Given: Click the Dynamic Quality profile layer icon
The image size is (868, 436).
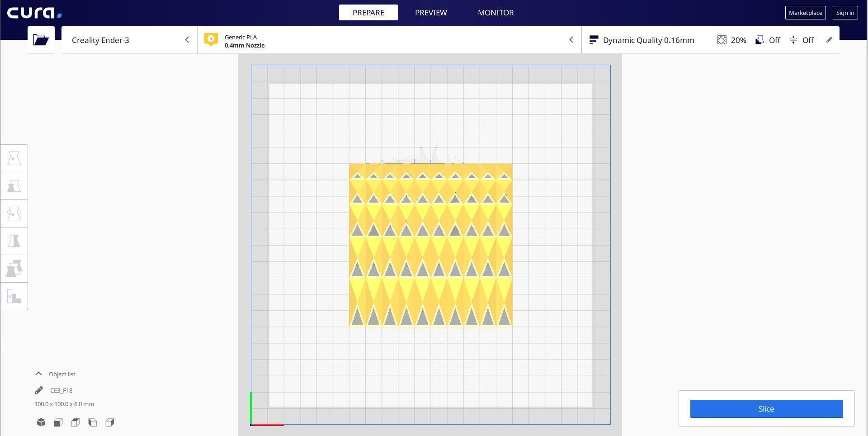Looking at the screenshot, I should click(594, 40).
